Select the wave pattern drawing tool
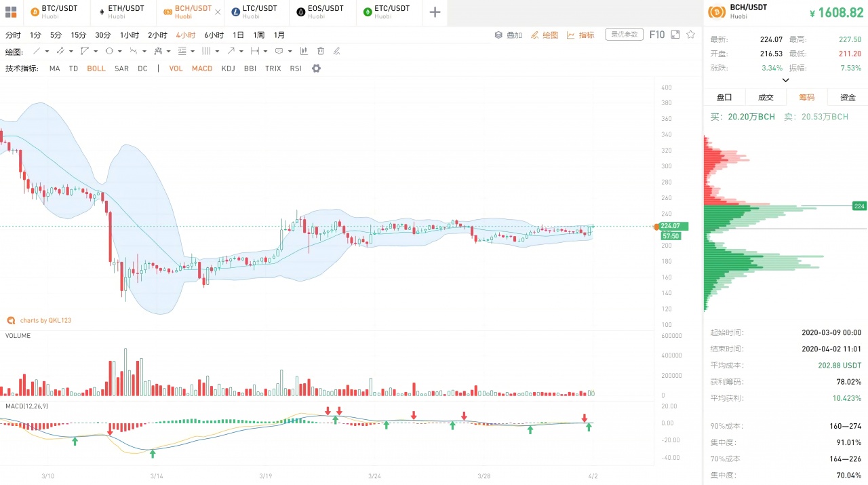Image resolution: width=868 pixels, height=485 pixels. (x=134, y=51)
